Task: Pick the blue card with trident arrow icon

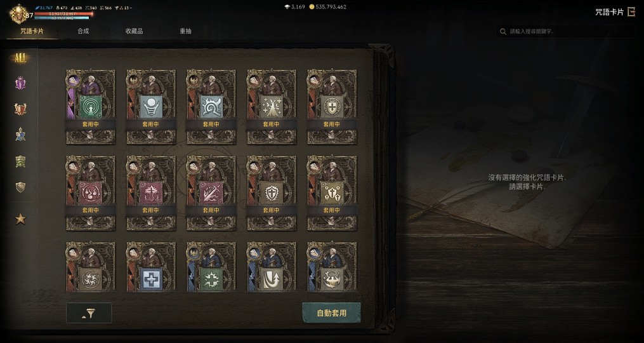Action: tap(272, 267)
